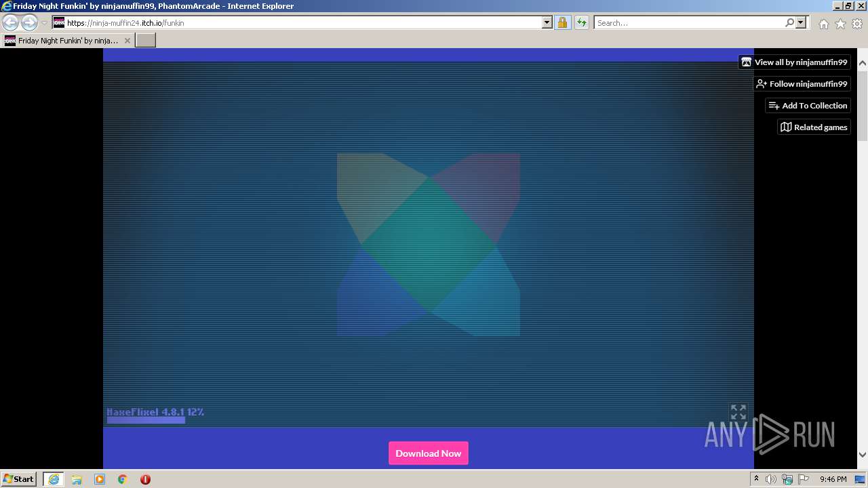Close the Friday Night Funkin' tab
868x488 pixels.
pos(127,41)
